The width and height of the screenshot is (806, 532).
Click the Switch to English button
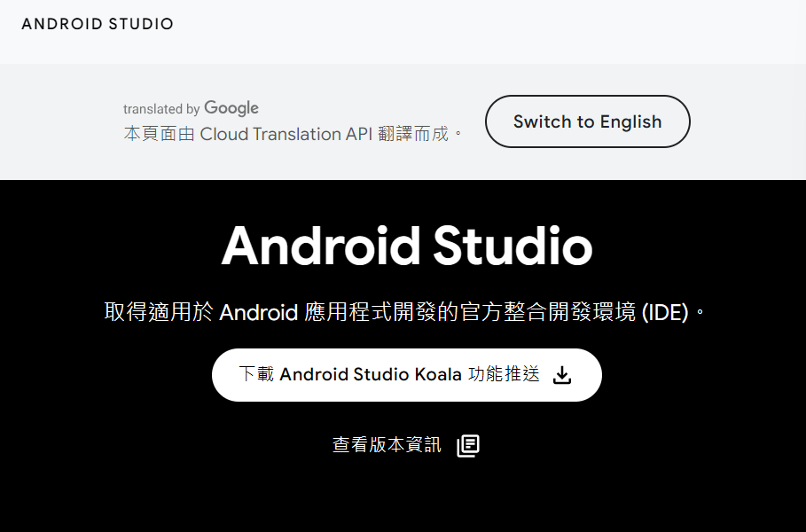(x=588, y=121)
